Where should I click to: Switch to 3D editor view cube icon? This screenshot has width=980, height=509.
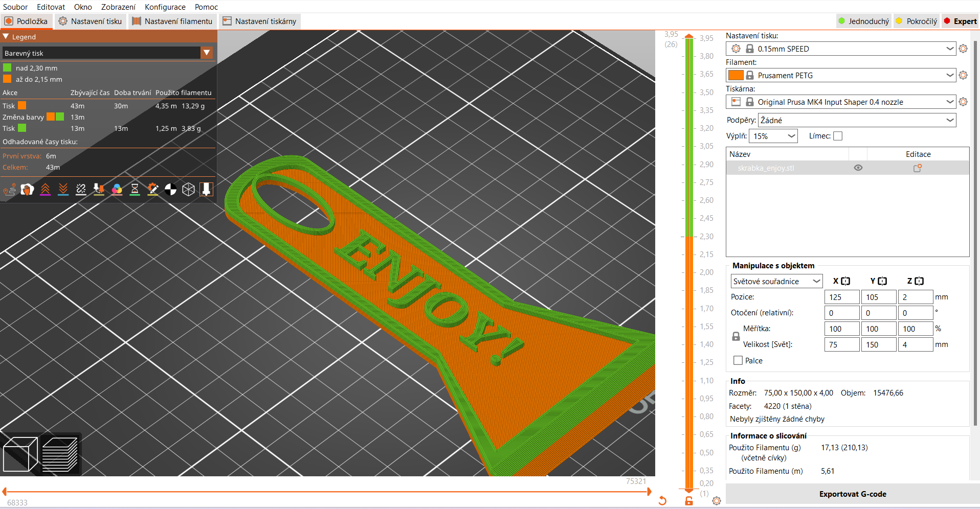click(x=20, y=454)
